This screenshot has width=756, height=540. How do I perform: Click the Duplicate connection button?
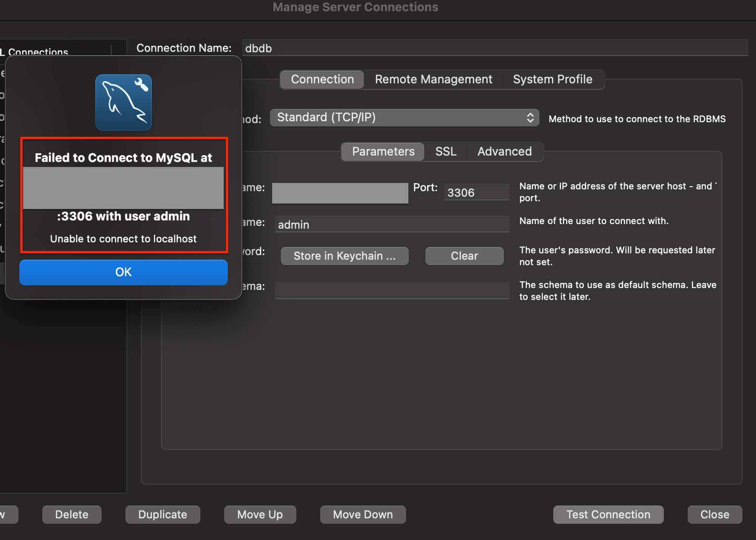pos(163,514)
